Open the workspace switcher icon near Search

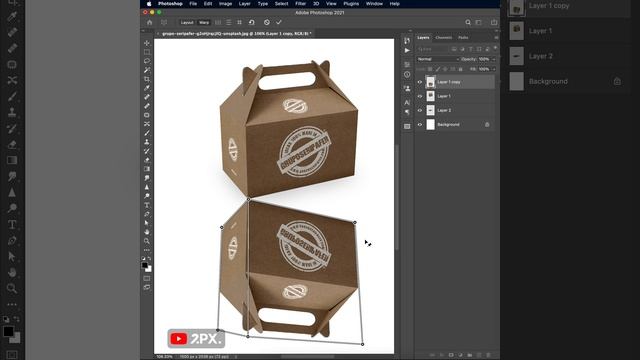coord(479,22)
